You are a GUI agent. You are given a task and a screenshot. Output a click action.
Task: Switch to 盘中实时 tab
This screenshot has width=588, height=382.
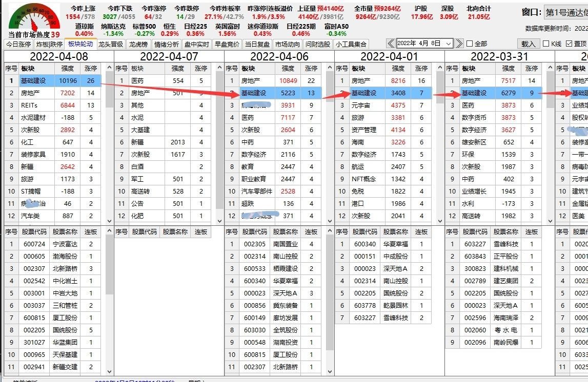point(196,44)
